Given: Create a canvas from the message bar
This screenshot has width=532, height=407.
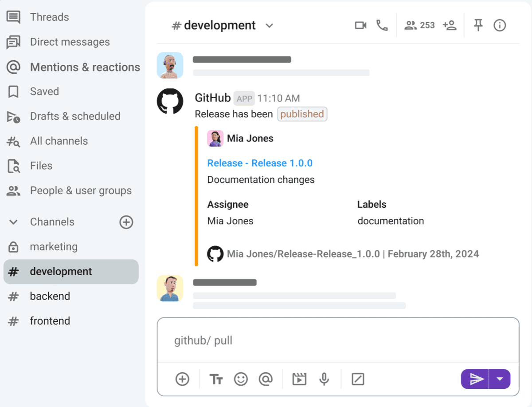Looking at the screenshot, I should tap(357, 379).
